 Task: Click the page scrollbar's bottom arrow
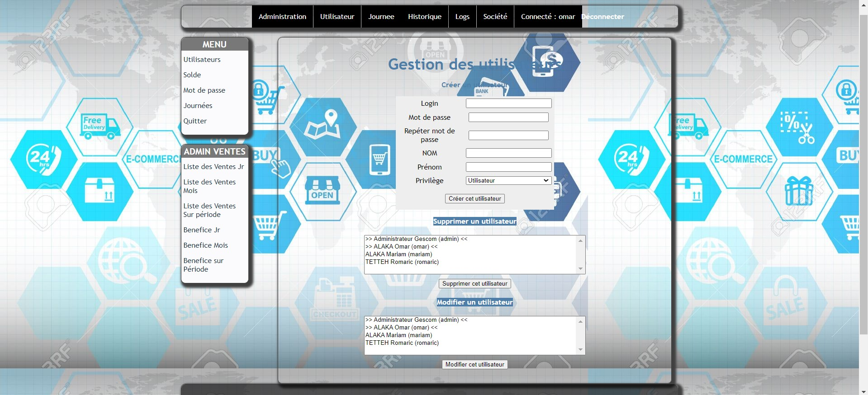863,391
